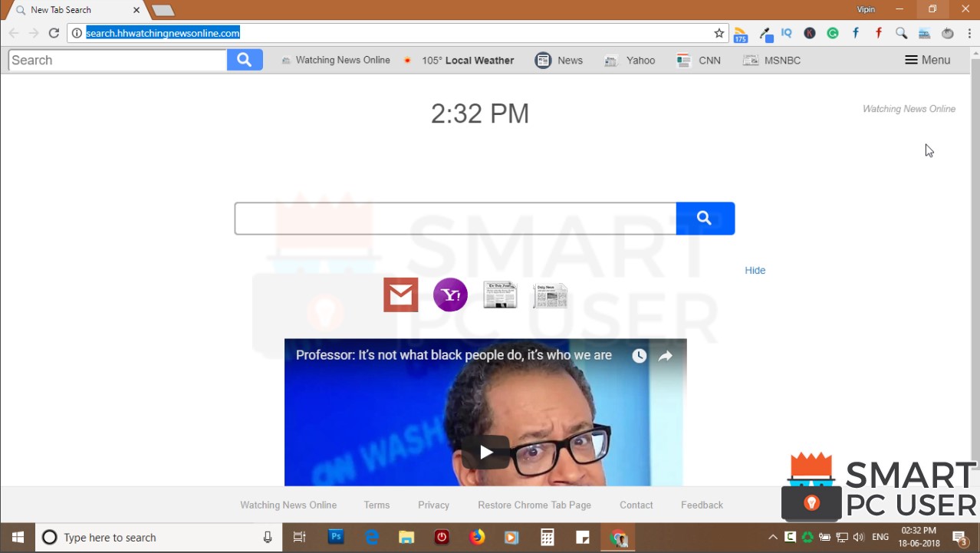Image resolution: width=980 pixels, height=553 pixels.
Task: Open the Daily News shortcut icon
Action: click(x=550, y=295)
